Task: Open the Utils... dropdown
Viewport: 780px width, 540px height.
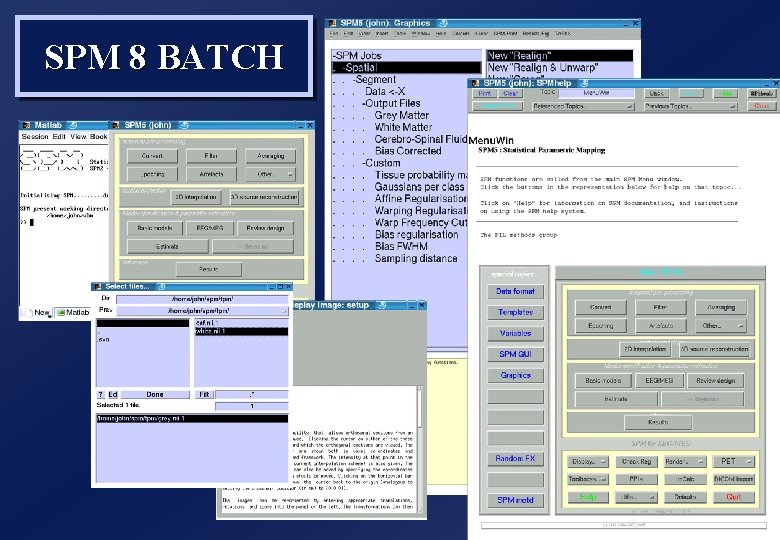Action: (x=636, y=497)
